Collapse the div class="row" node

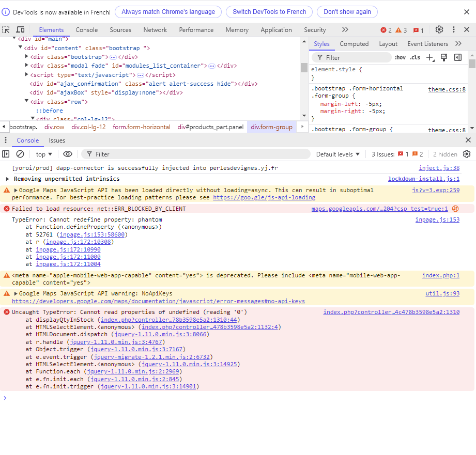(27, 101)
